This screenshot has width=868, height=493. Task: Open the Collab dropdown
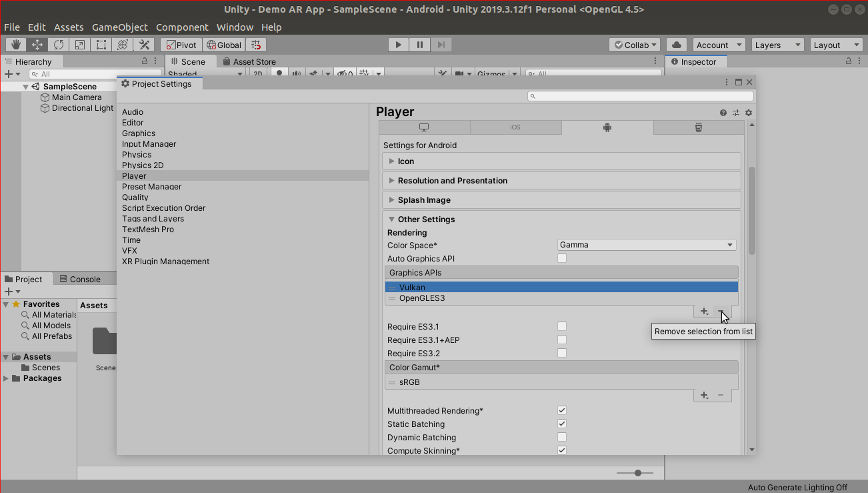tap(635, 45)
